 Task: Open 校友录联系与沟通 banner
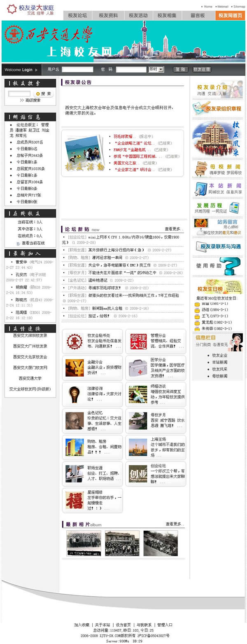218,246
